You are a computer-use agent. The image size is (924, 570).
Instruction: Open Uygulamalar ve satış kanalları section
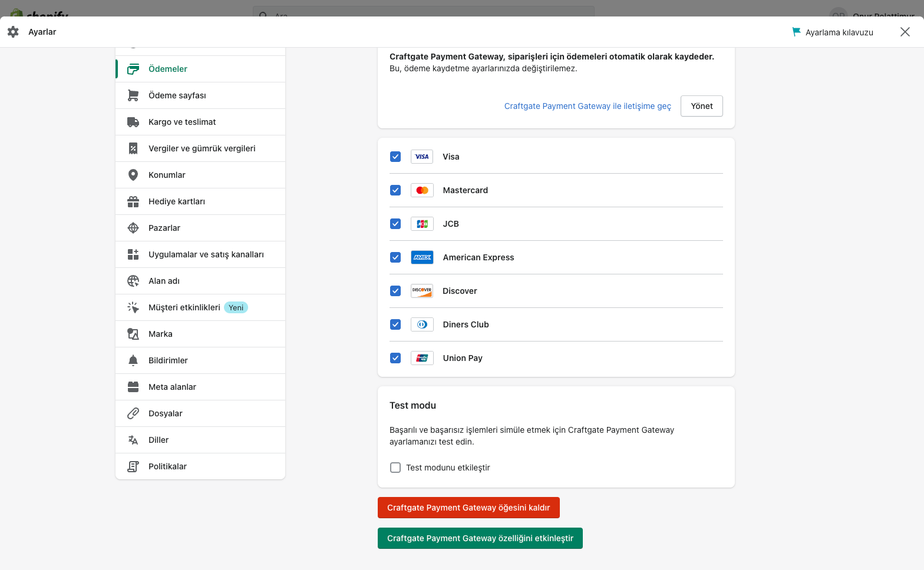(200, 254)
